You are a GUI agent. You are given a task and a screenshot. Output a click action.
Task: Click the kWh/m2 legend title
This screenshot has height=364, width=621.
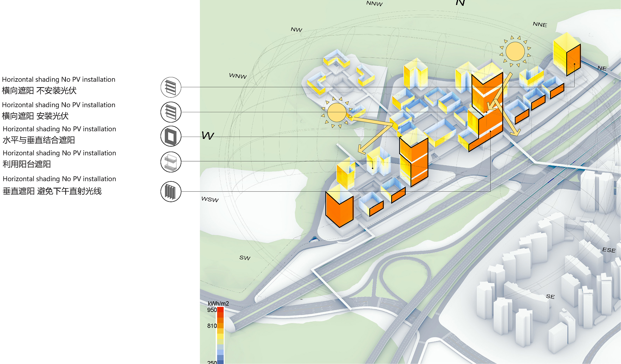(218, 303)
